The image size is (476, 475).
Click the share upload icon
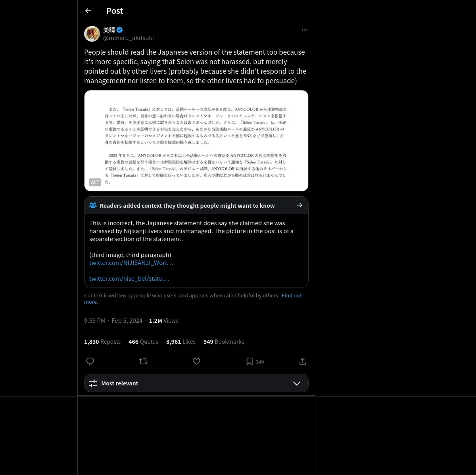coord(303,361)
